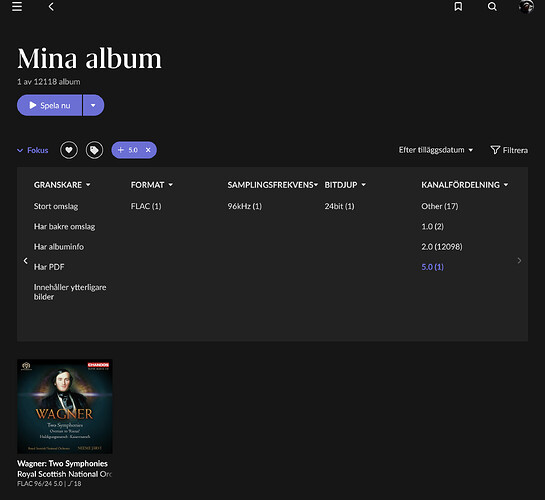
Task: Open the bookmarks icon
Action: coord(458,6)
